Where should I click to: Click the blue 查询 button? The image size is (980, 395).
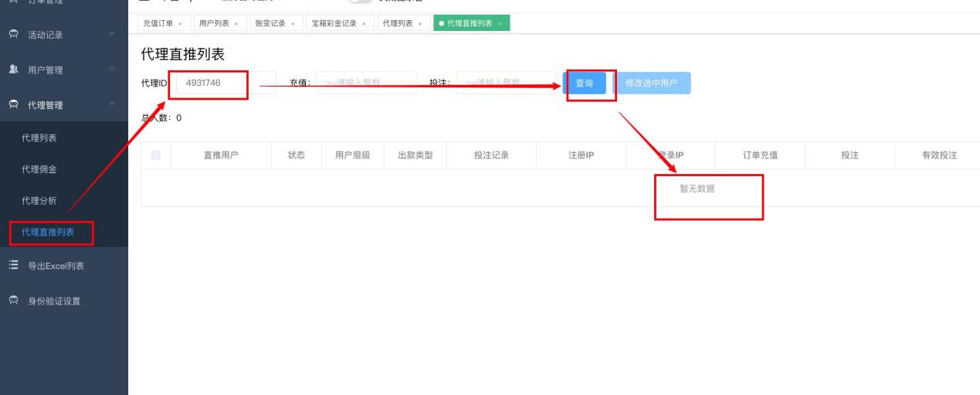point(585,83)
